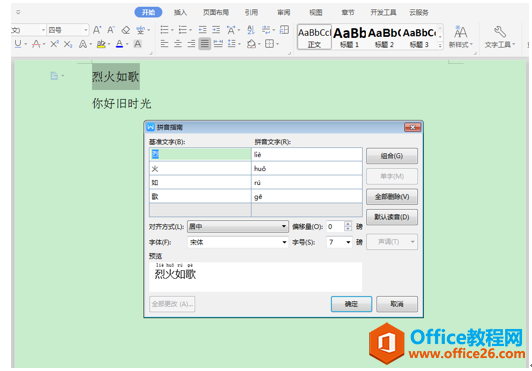The height and width of the screenshot is (371, 532).
Task: Open the 字体 宋体 dropdown
Action: [238, 242]
